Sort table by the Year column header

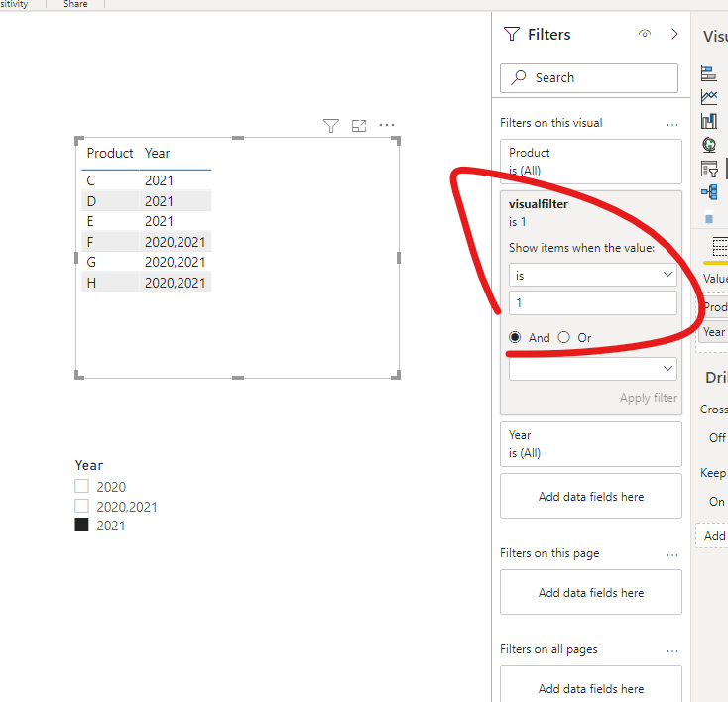pos(158,154)
